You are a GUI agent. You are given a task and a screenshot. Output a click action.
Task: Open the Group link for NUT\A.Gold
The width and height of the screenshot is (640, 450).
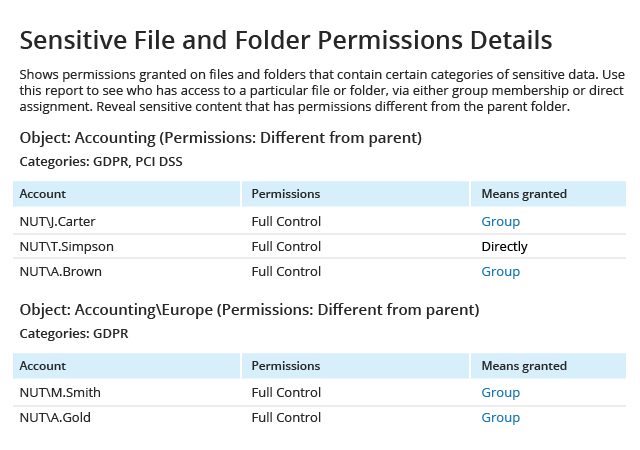[500, 418]
